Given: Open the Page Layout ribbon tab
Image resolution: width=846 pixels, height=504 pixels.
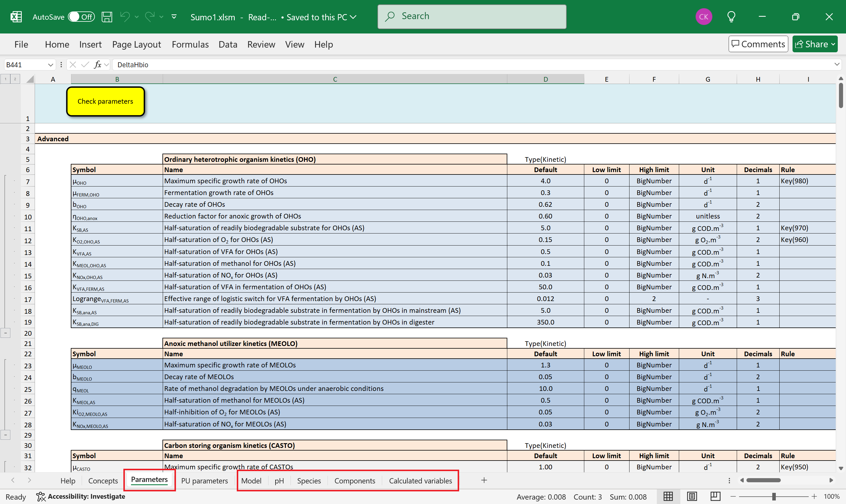Looking at the screenshot, I should pos(137,44).
